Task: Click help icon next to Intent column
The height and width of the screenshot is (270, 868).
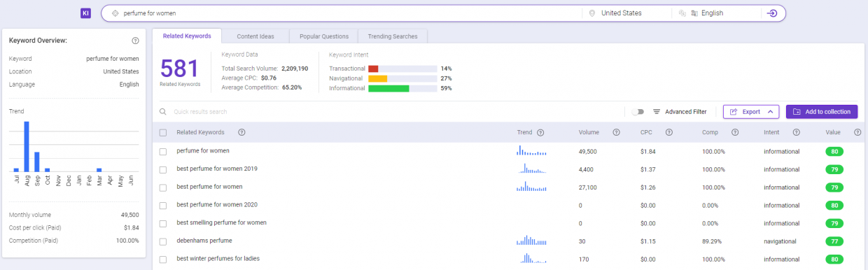Action: pos(797,132)
